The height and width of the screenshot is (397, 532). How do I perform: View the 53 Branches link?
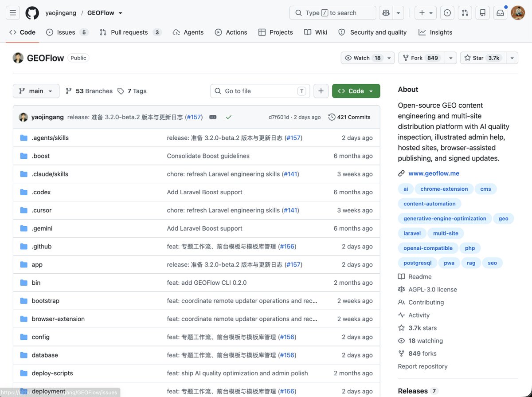[89, 91]
